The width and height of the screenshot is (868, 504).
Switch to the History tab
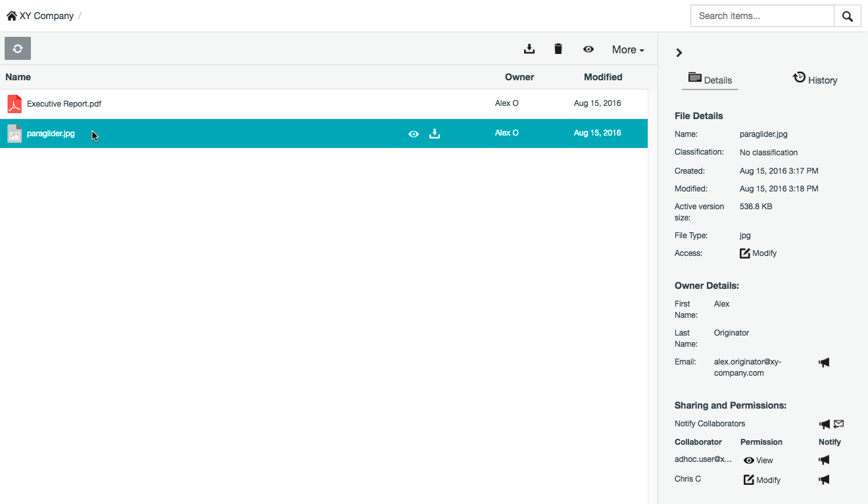[815, 79]
